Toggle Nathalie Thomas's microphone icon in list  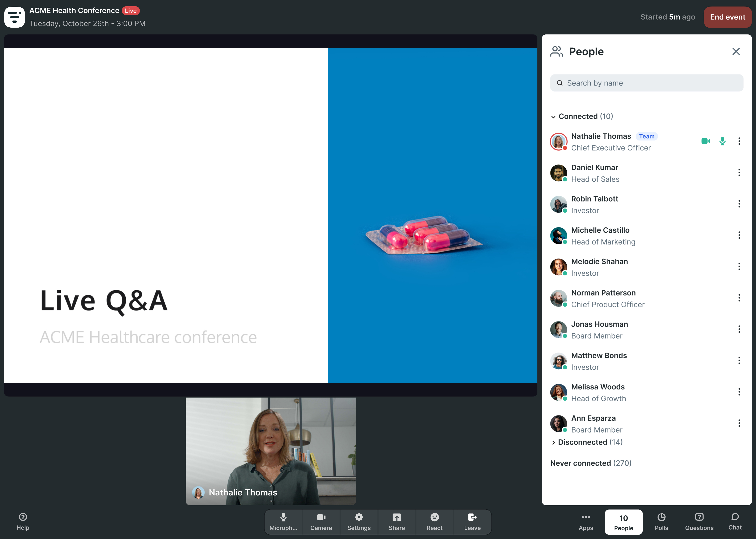[722, 141]
